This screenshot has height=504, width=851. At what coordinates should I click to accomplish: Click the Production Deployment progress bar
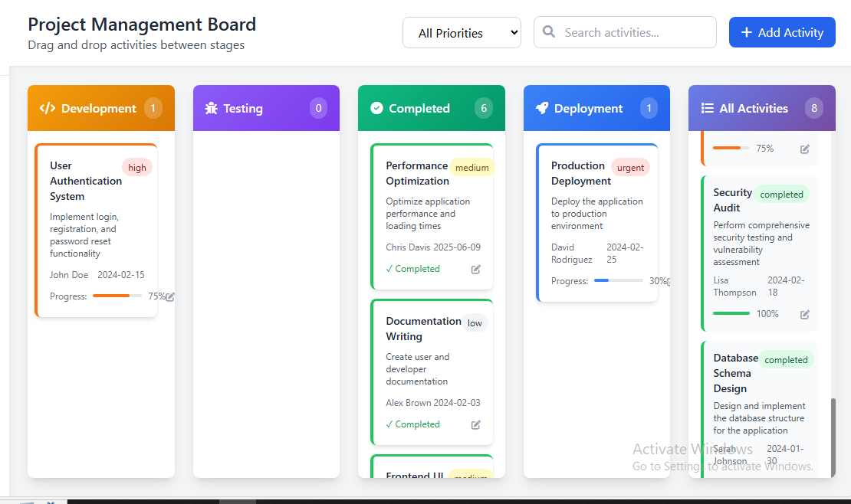point(618,281)
